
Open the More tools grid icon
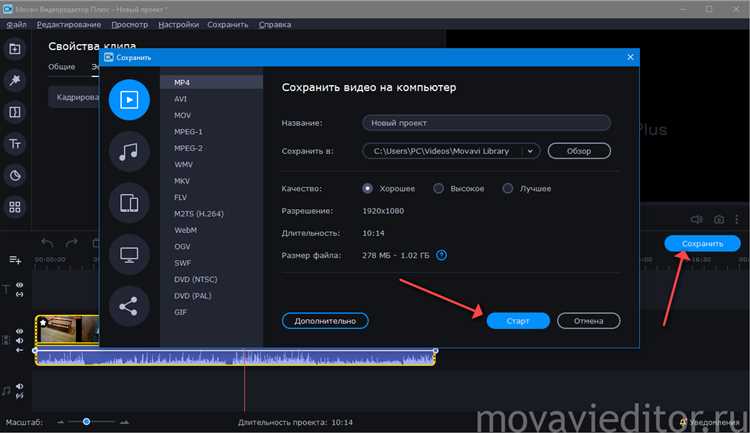click(15, 207)
